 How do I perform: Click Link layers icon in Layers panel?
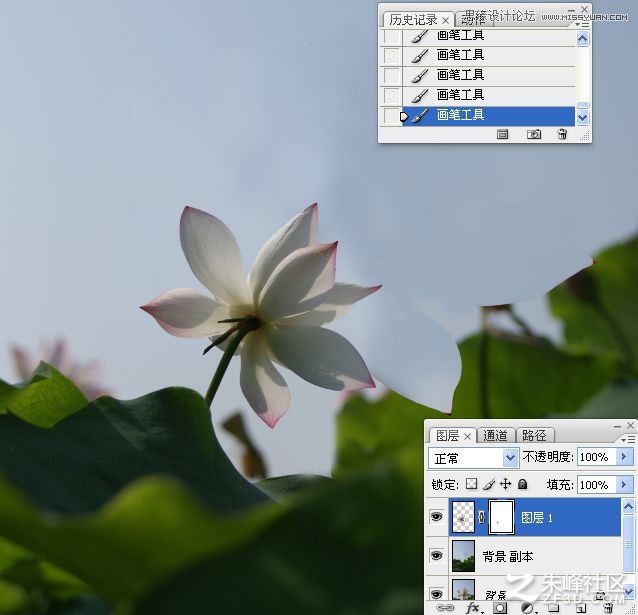click(444, 608)
